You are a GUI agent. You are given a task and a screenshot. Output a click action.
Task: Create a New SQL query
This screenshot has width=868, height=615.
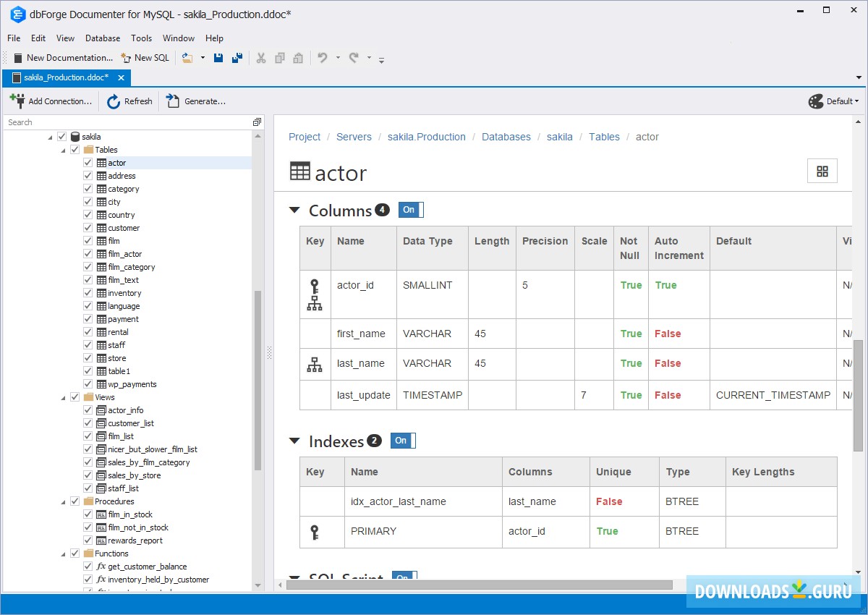click(145, 57)
